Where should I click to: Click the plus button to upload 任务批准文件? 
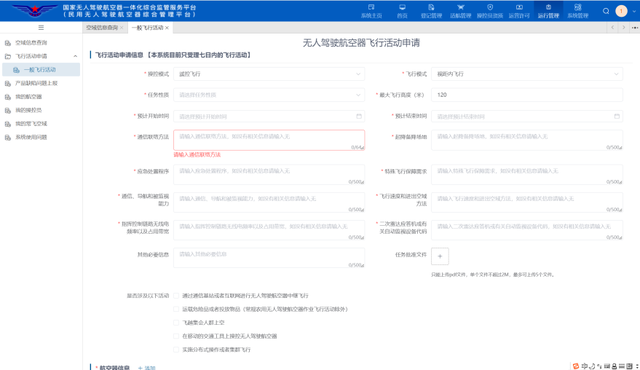(x=440, y=256)
